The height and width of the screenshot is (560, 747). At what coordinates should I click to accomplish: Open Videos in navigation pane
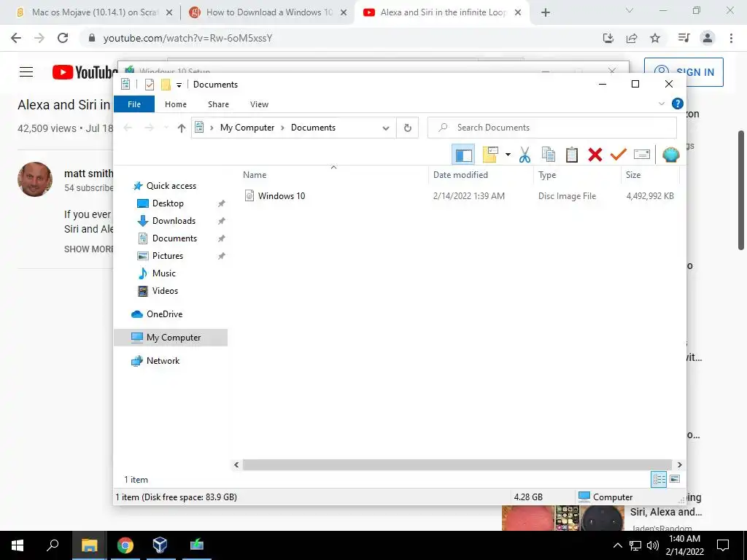tap(165, 291)
